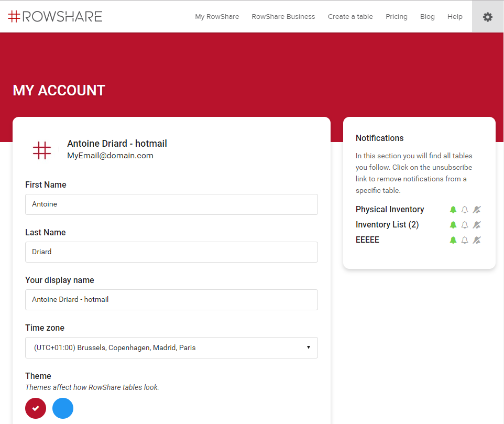Screen dimensions: 504x424
Task: Mute notifications for Physical Inventory
Action: tap(477, 210)
